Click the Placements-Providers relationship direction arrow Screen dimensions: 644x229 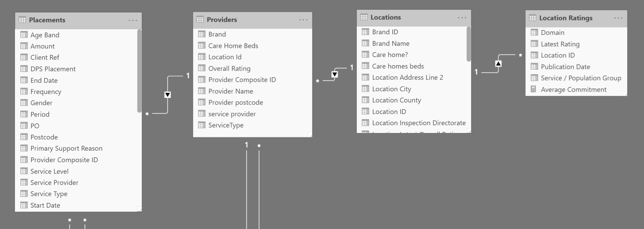(167, 95)
